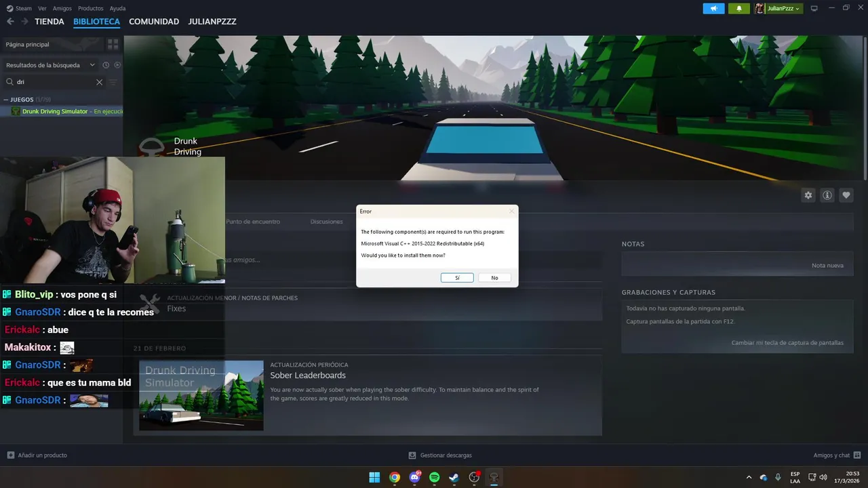This screenshot has width=868, height=488.
Task: Open the JULIANPZZZ profile section
Action: coord(212,22)
